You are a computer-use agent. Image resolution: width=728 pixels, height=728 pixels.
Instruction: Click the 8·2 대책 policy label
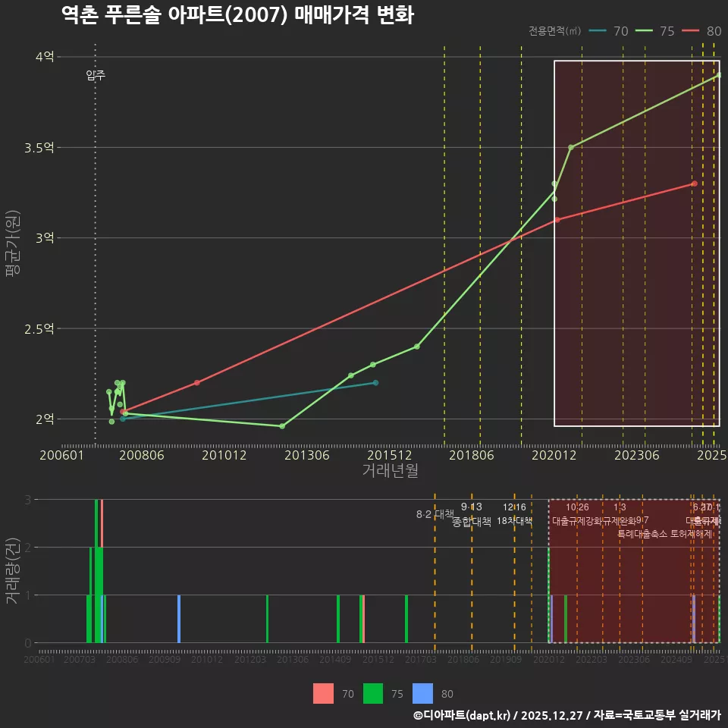[x=435, y=514]
